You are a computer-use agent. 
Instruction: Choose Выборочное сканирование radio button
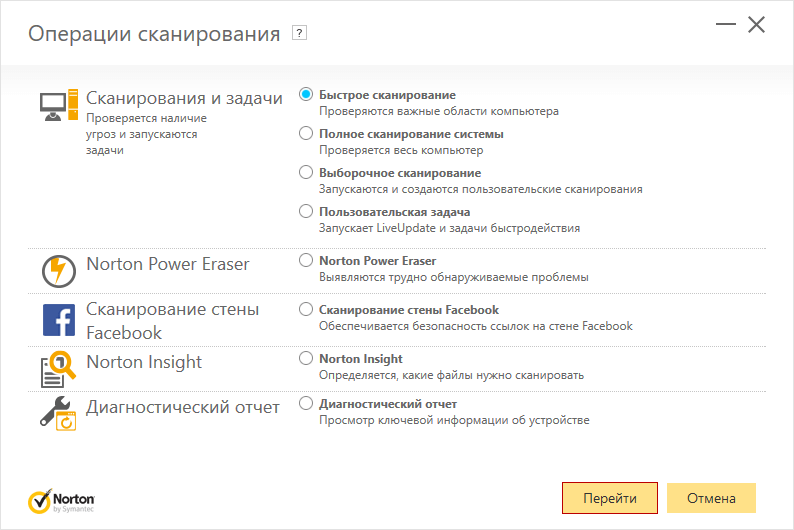(306, 172)
